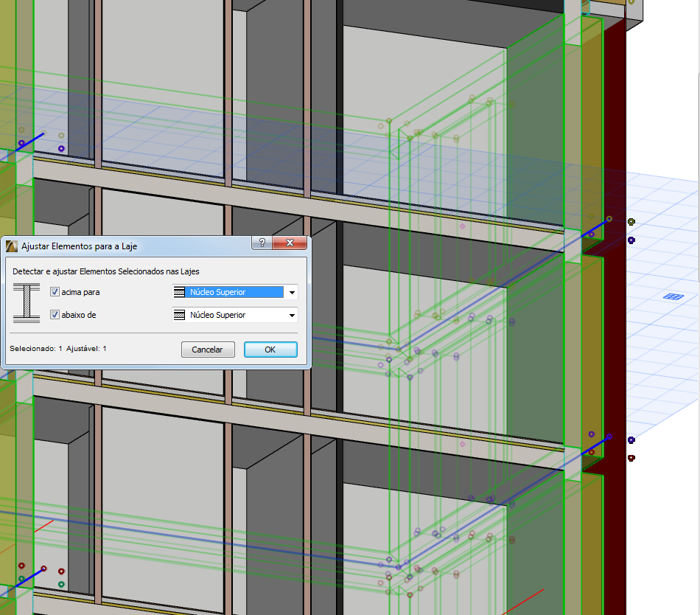The image size is (700, 615).
Task: Click the OK button
Action: click(x=270, y=350)
